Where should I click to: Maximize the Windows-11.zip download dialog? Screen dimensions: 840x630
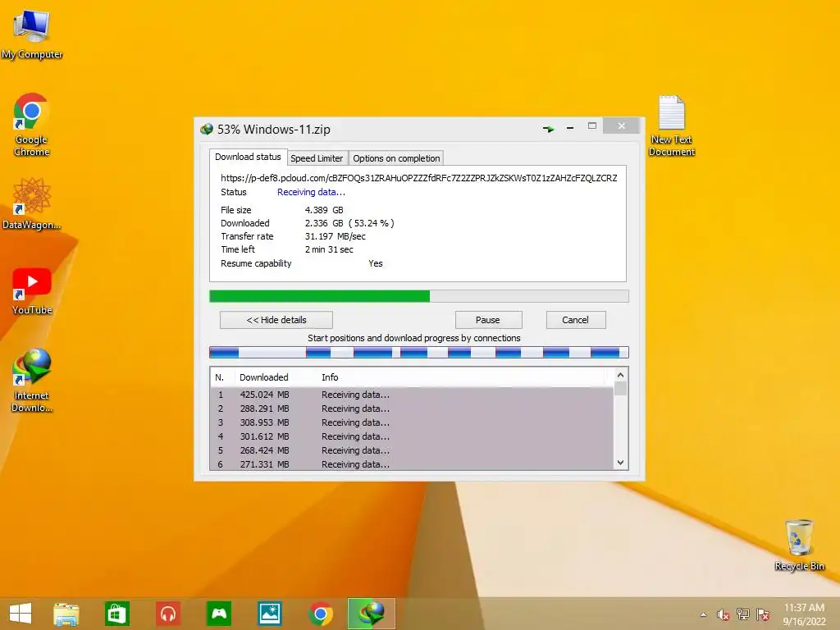(592, 126)
